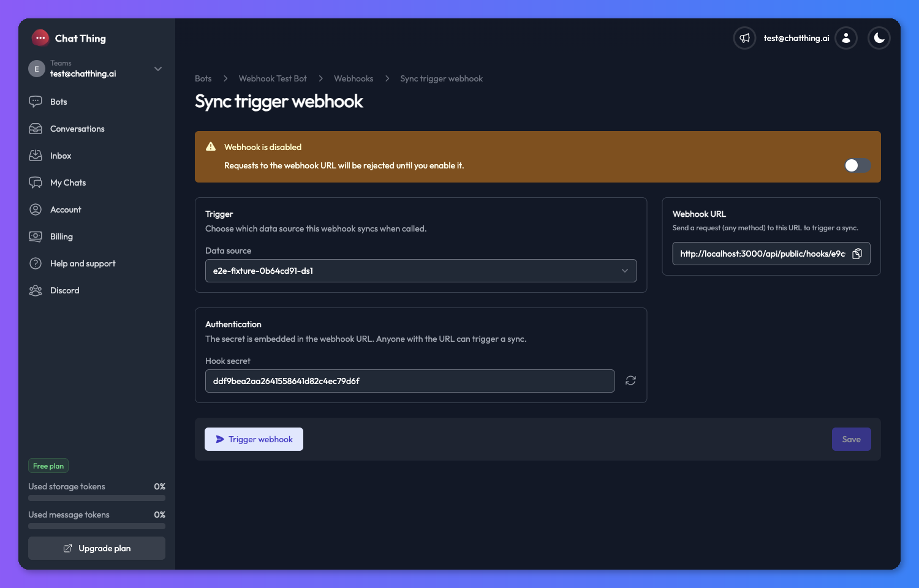Click the Inbox tray icon
919x588 pixels.
36,156
